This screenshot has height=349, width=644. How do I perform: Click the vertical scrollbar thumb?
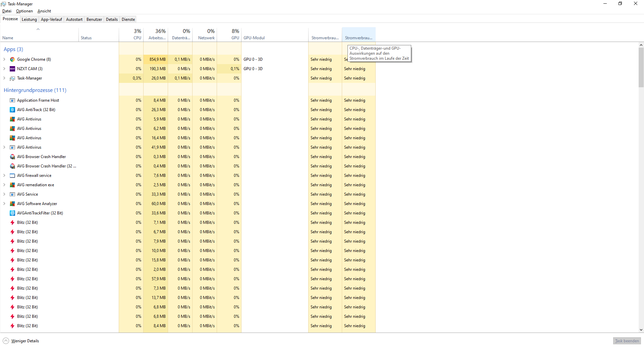point(641,67)
